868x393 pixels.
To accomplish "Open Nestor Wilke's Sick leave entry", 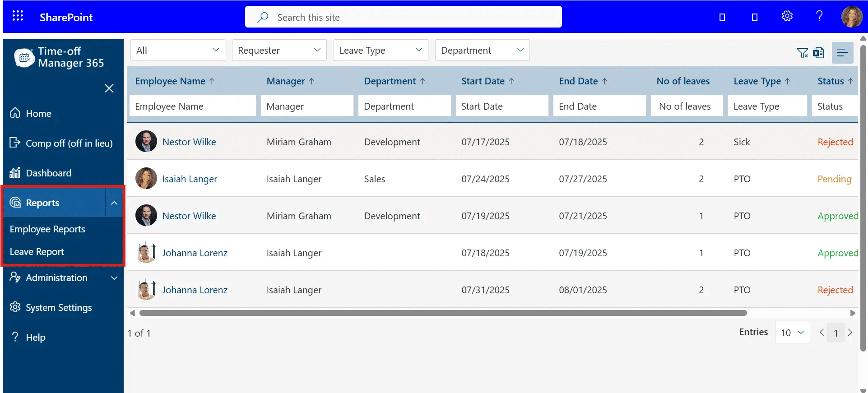I will (x=189, y=142).
